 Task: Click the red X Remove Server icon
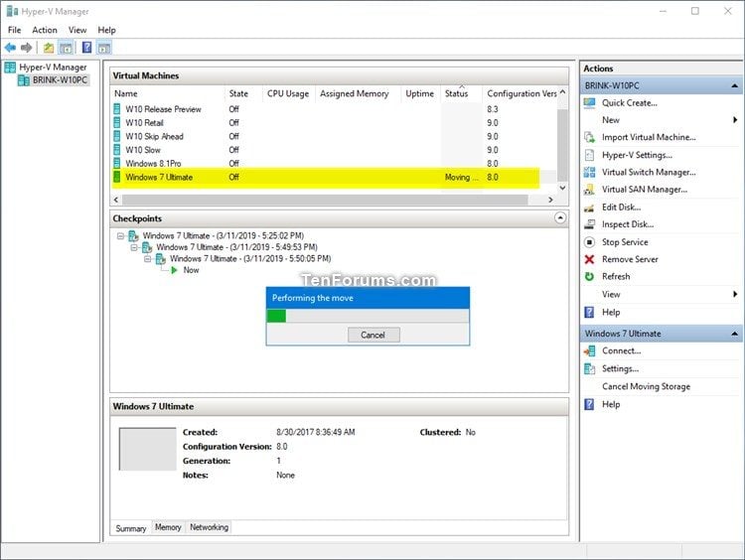coord(589,259)
